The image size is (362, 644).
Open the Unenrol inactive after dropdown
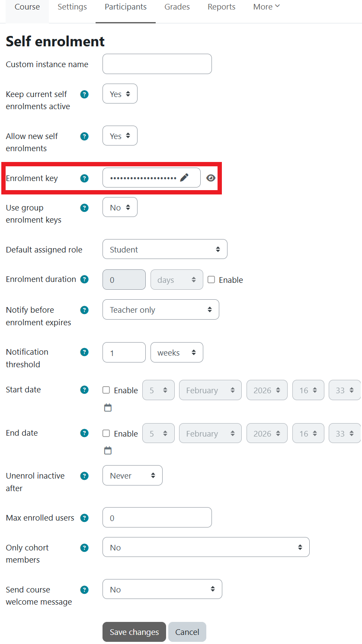132,476
